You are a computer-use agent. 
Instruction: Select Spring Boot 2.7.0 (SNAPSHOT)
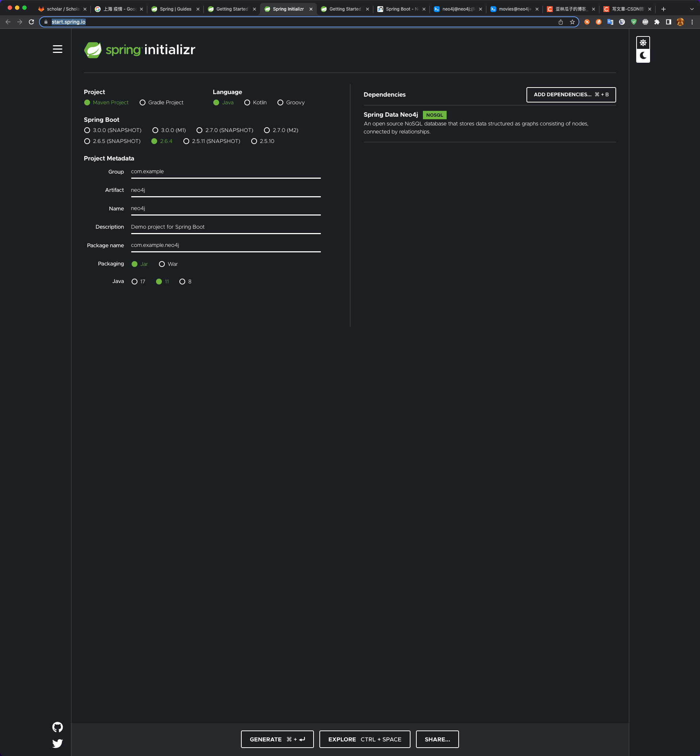[225, 130]
